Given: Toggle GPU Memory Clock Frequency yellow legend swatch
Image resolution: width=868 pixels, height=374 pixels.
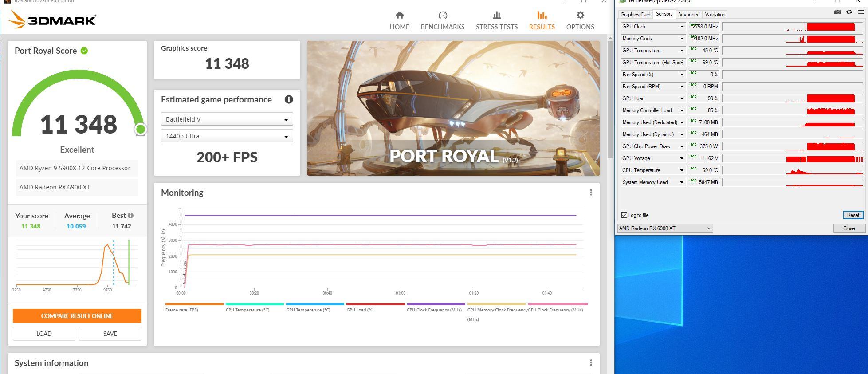Looking at the screenshot, I should coord(496,304).
